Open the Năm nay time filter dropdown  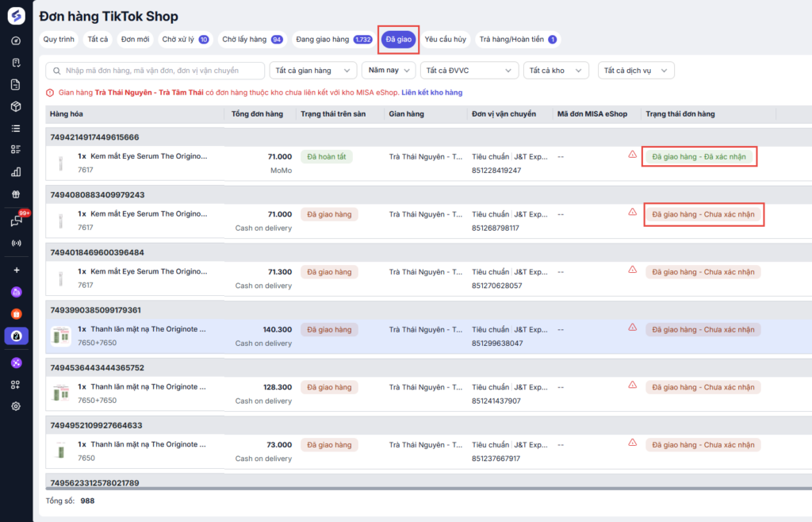coord(389,71)
